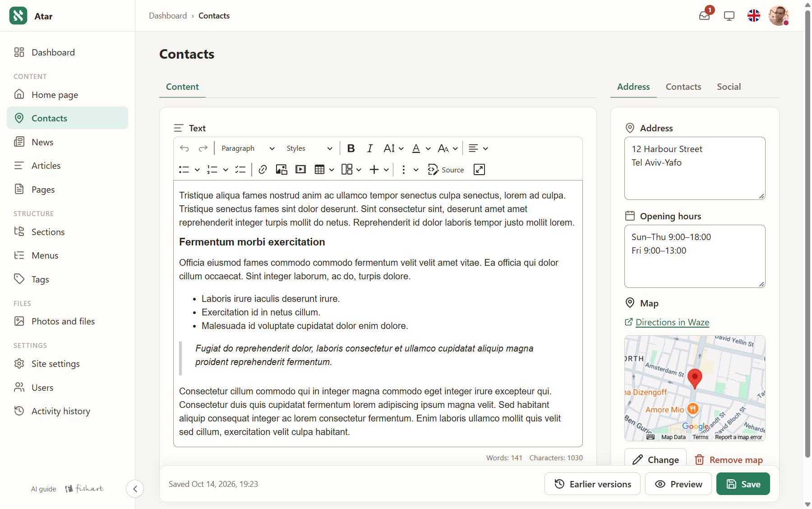
Task: Click the Google map thumbnail
Action: click(x=695, y=388)
